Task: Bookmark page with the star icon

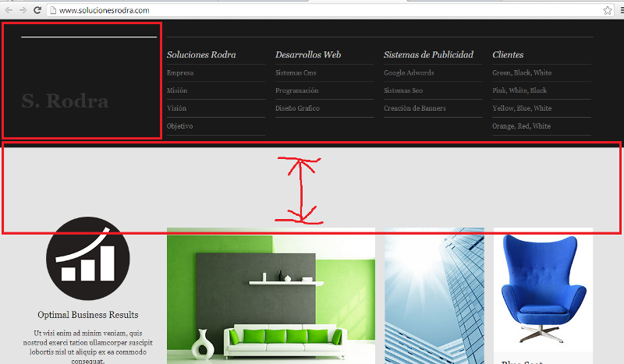Action: pos(608,10)
